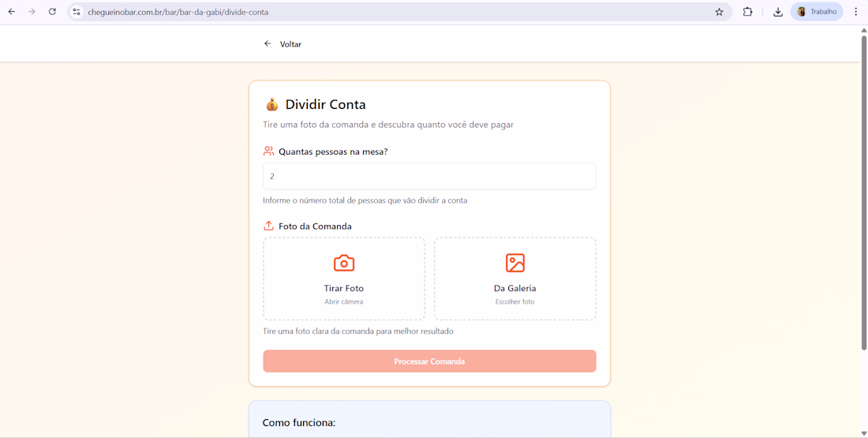Open the browser three-dot menu
This screenshot has height=438, width=868.
pyautogui.click(x=856, y=12)
